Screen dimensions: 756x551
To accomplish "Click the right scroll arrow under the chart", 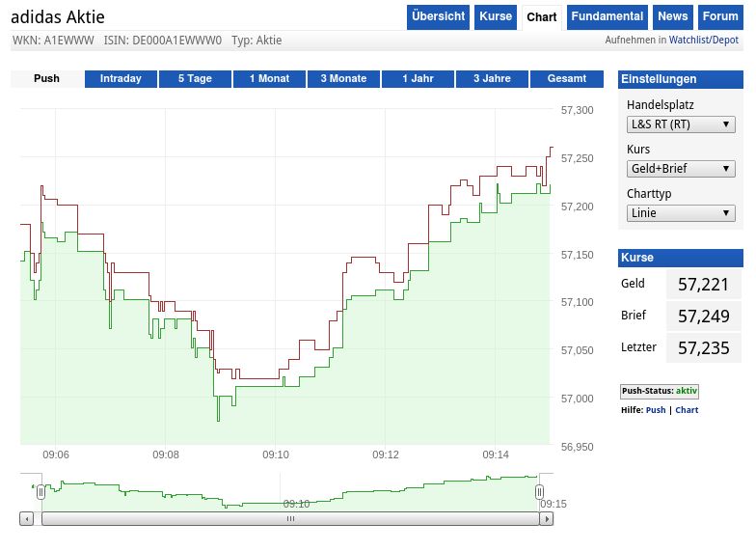I will point(547,518).
